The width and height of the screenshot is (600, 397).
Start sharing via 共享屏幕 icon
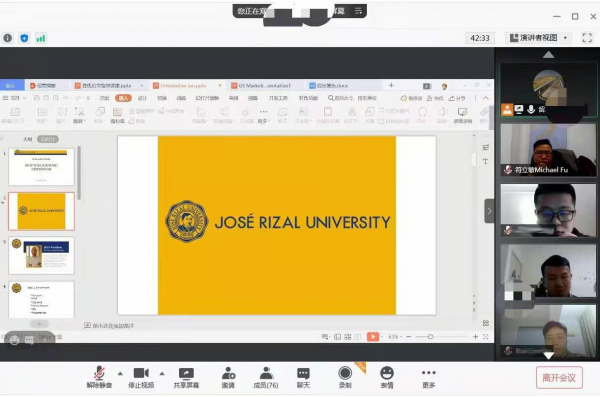pyautogui.click(x=186, y=378)
